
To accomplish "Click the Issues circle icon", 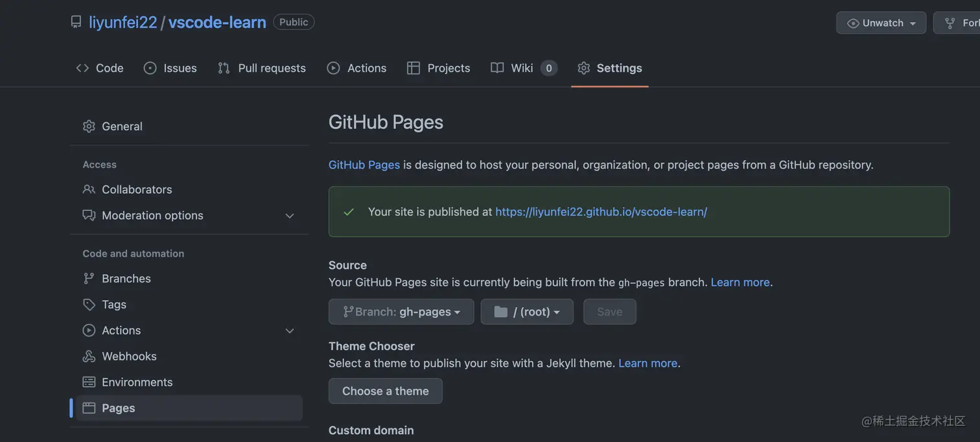I will pyautogui.click(x=150, y=68).
